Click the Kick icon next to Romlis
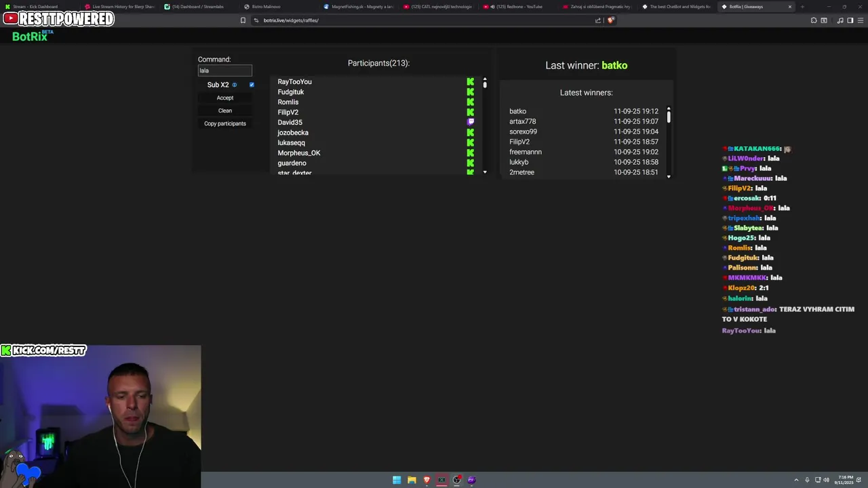Viewport: 868px width, 488px height. [x=471, y=102]
